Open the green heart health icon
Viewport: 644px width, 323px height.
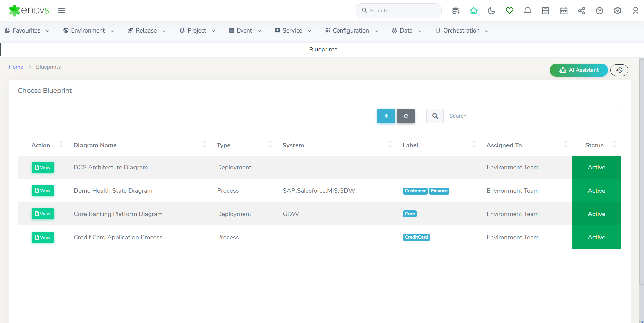click(509, 11)
